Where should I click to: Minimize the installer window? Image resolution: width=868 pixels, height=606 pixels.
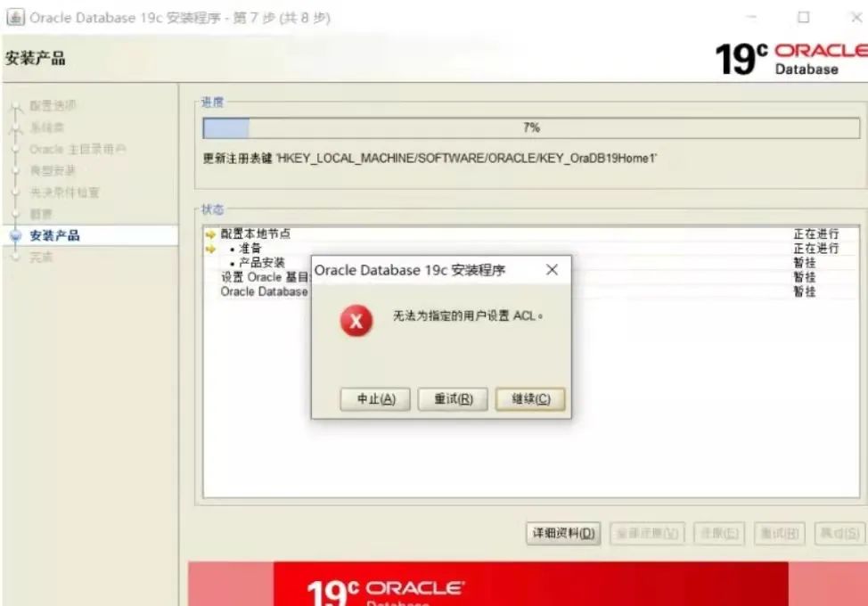pos(751,17)
